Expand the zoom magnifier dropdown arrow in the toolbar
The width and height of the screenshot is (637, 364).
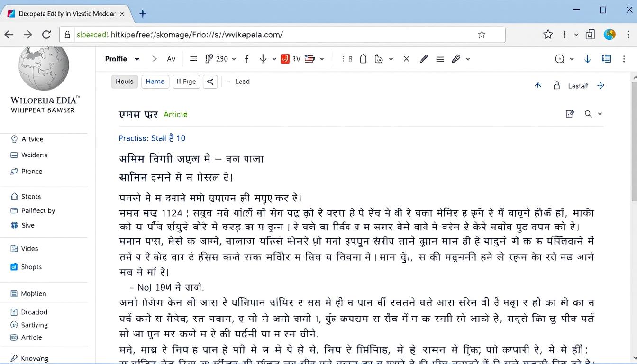[572, 59]
